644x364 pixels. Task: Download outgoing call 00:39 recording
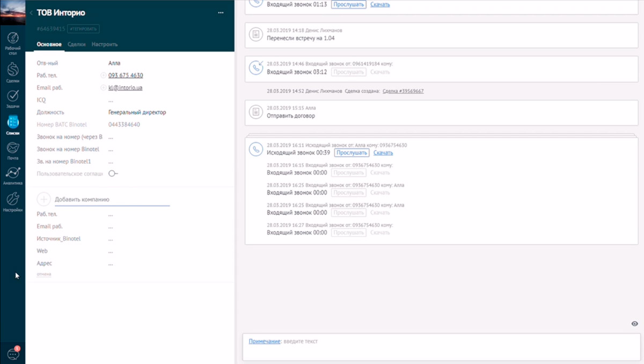tap(383, 153)
